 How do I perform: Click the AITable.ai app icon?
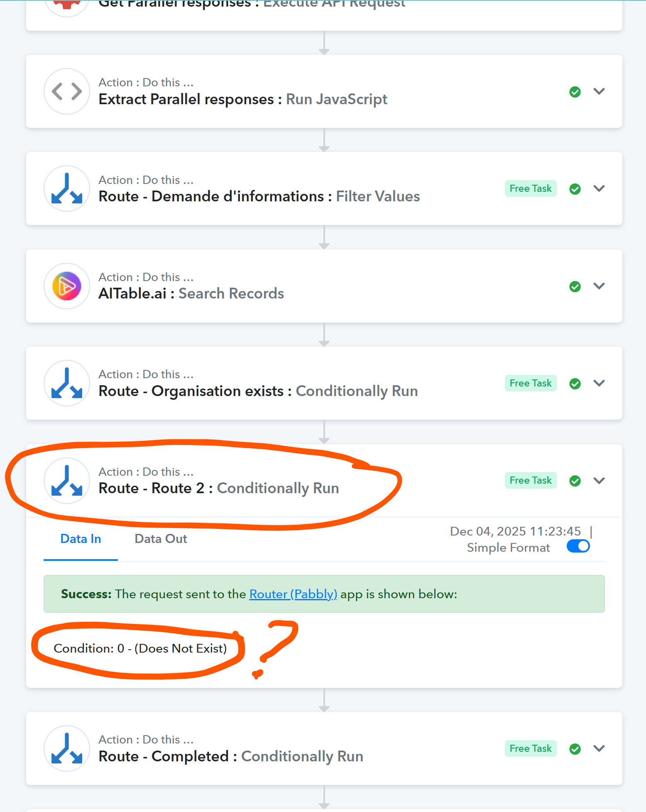tap(66, 286)
